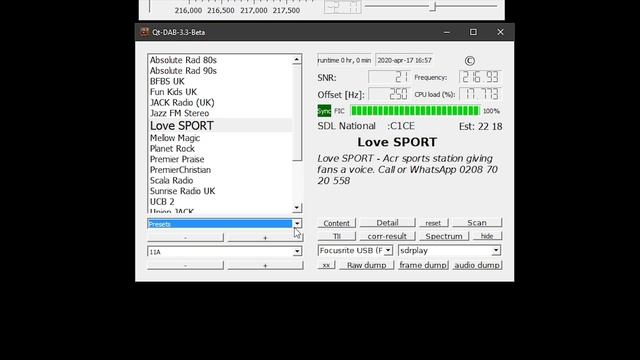Select Love SPORT in service list
640x360 pixels.
[220, 126]
